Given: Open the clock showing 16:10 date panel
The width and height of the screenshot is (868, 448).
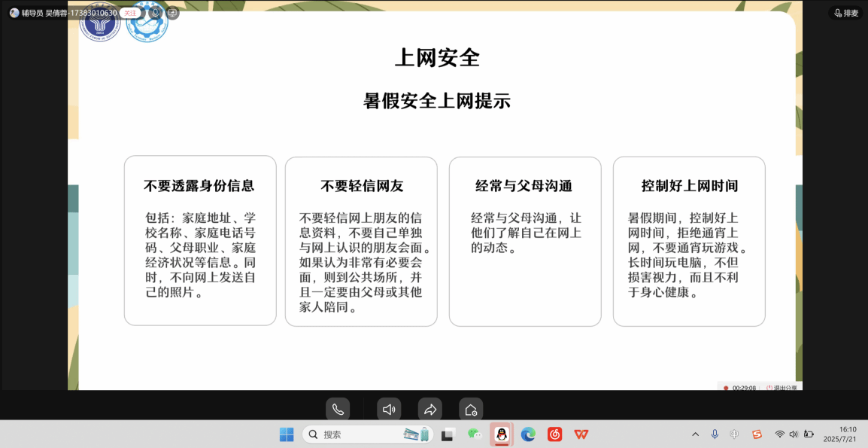Looking at the screenshot, I should [x=840, y=434].
